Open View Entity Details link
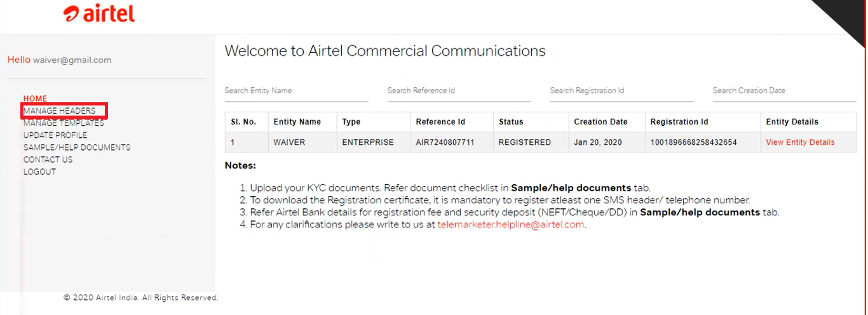868x315 pixels. click(800, 142)
